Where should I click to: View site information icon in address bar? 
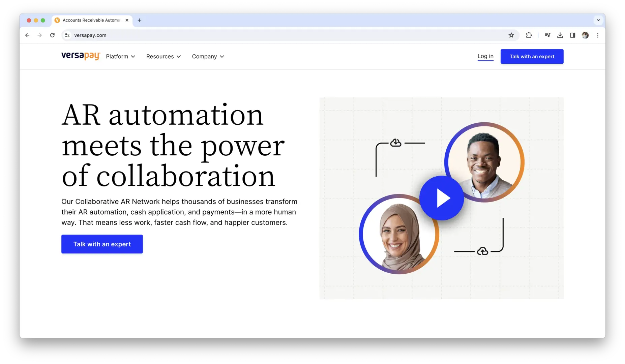click(67, 35)
